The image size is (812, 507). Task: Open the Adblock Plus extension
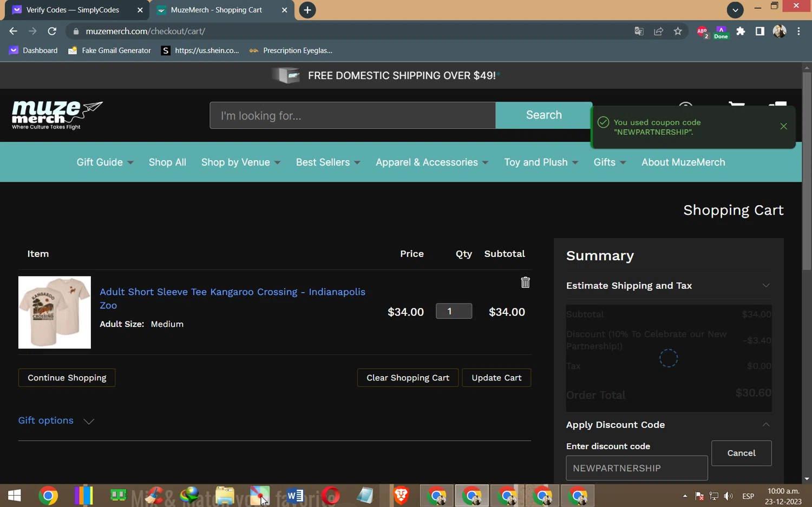(702, 31)
